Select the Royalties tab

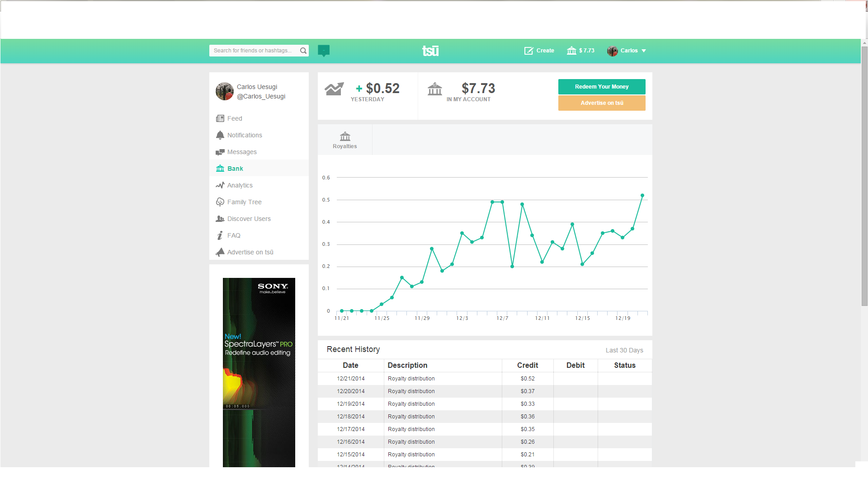point(345,140)
